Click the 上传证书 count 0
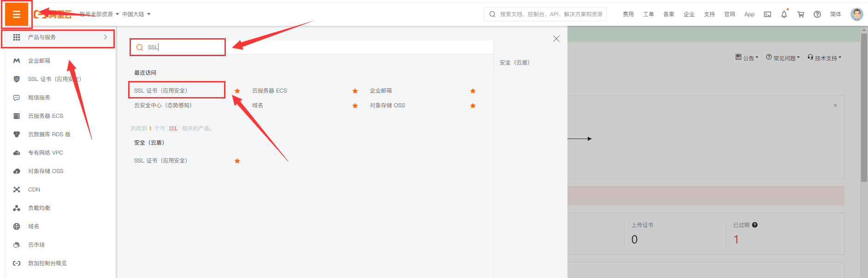 tap(635, 239)
